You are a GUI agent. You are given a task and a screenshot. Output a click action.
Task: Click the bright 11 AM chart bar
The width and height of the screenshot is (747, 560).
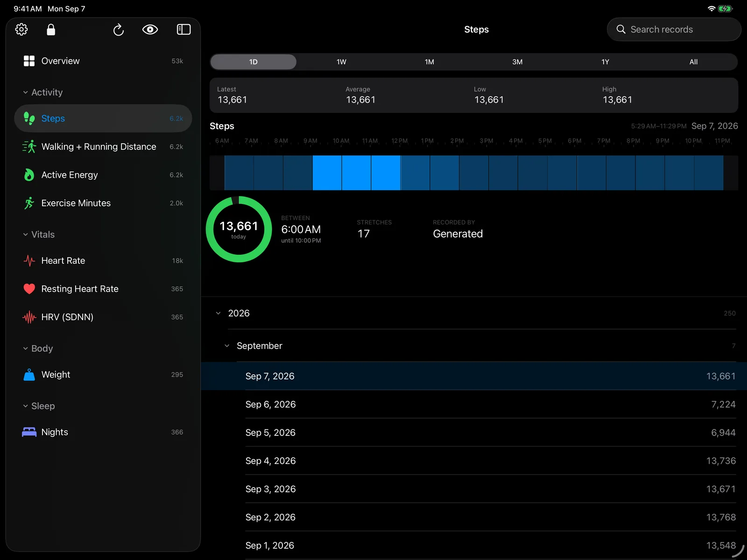[386, 173]
